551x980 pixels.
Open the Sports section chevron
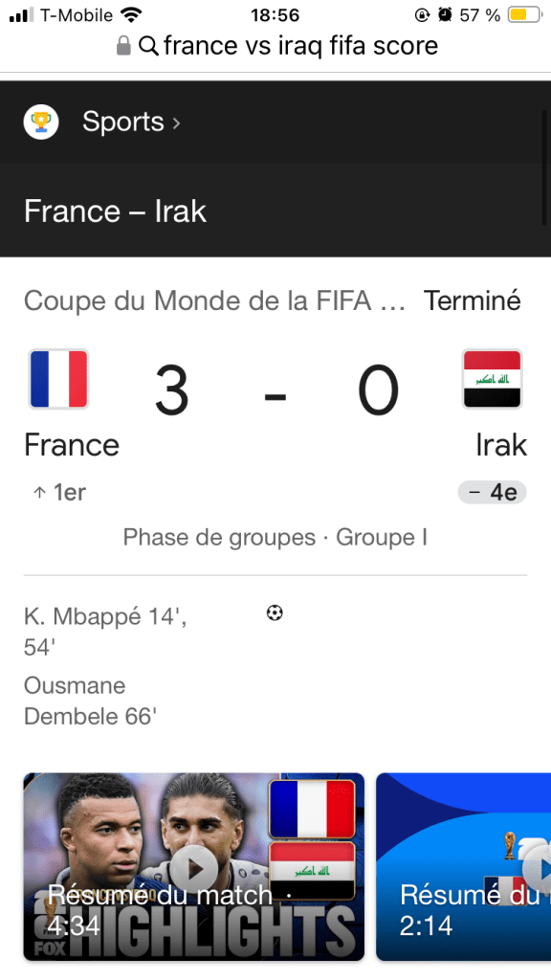point(176,122)
